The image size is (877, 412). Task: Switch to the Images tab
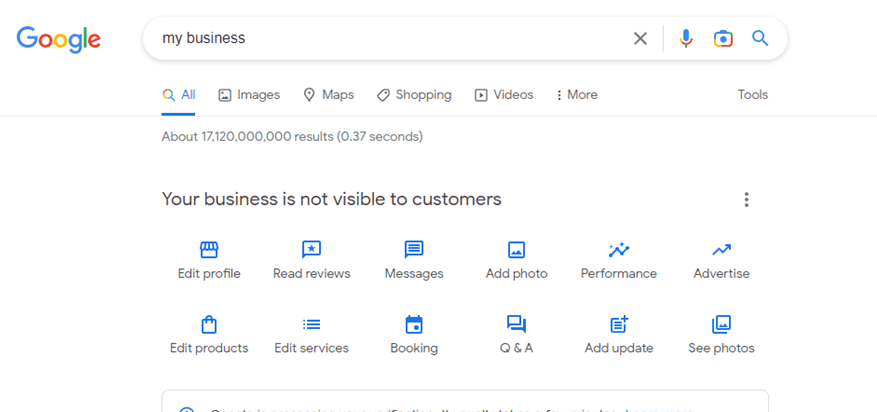249,95
